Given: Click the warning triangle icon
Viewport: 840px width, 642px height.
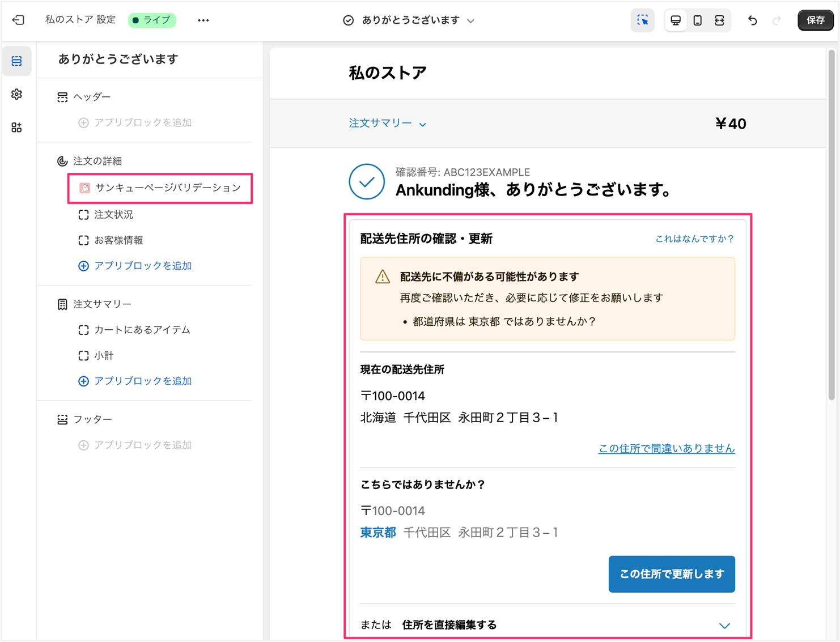Looking at the screenshot, I should [383, 277].
